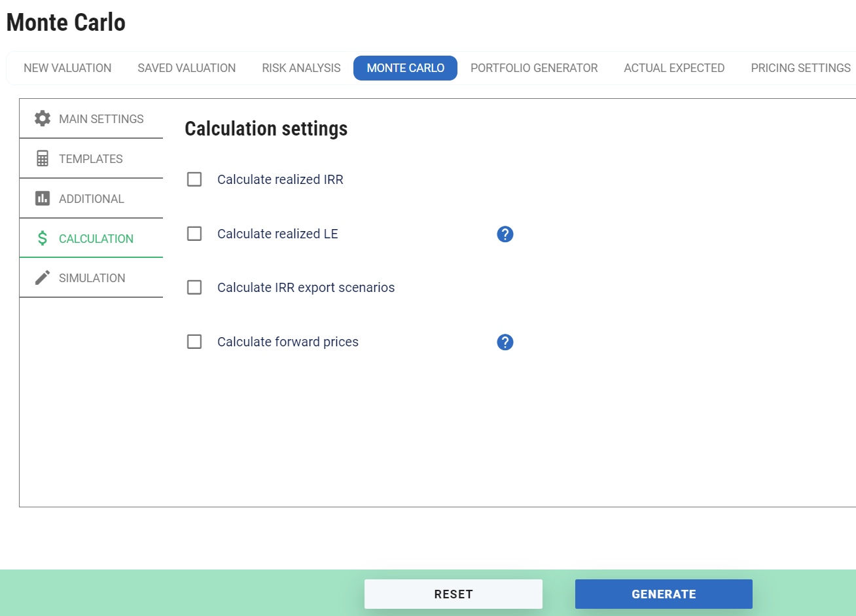856x616 pixels.
Task: Click the Generate button
Action: pyautogui.click(x=664, y=594)
